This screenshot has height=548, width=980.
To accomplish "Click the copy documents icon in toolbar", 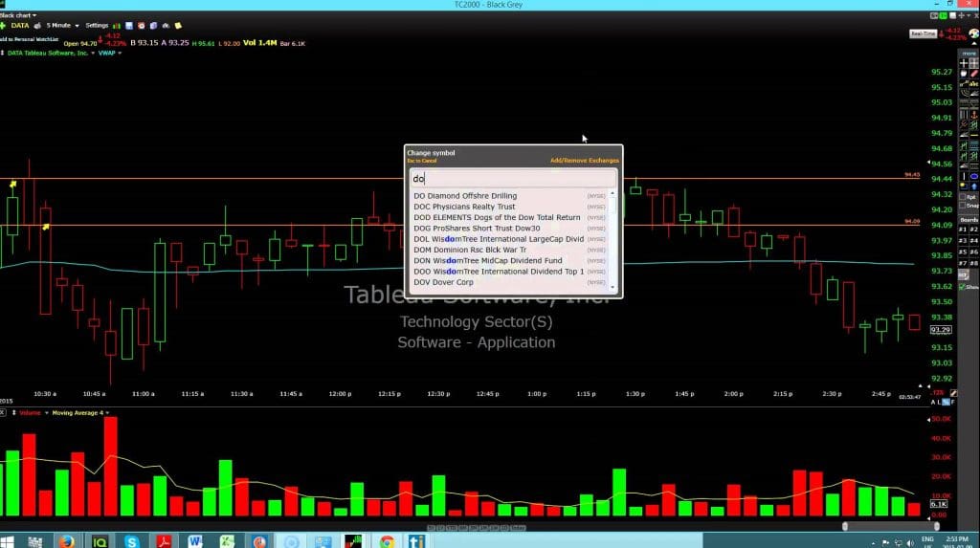I will [153, 26].
